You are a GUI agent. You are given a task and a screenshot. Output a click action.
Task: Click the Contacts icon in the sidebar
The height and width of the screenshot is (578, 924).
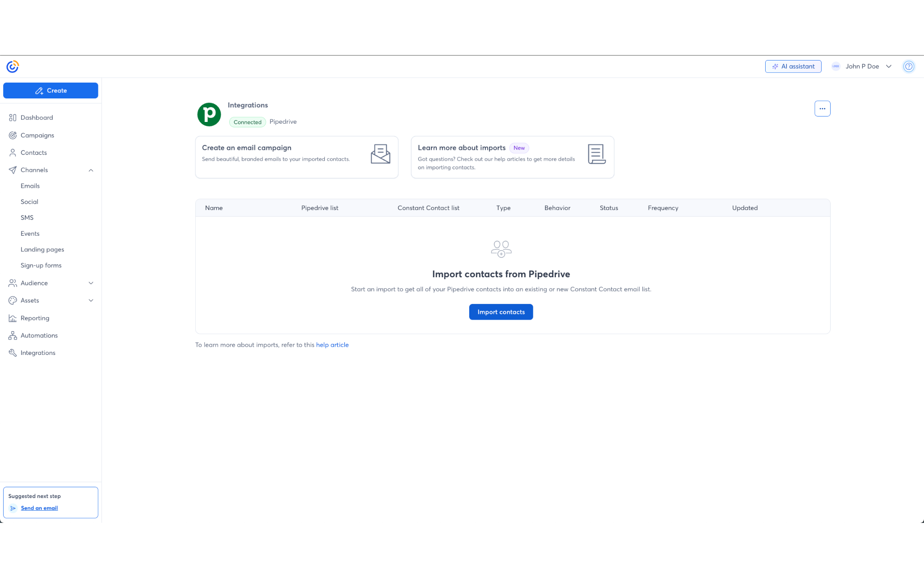click(x=13, y=153)
